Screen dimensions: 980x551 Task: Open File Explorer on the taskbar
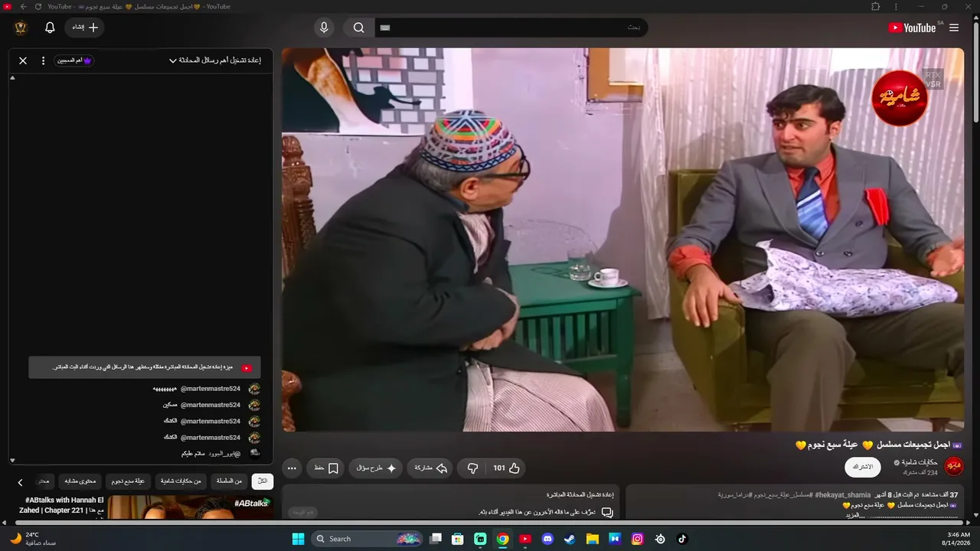tap(593, 539)
